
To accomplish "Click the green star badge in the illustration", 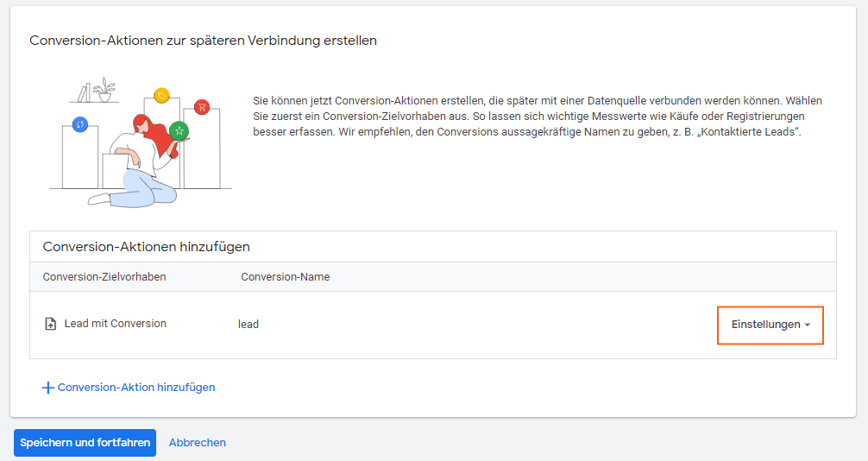I will (x=179, y=130).
